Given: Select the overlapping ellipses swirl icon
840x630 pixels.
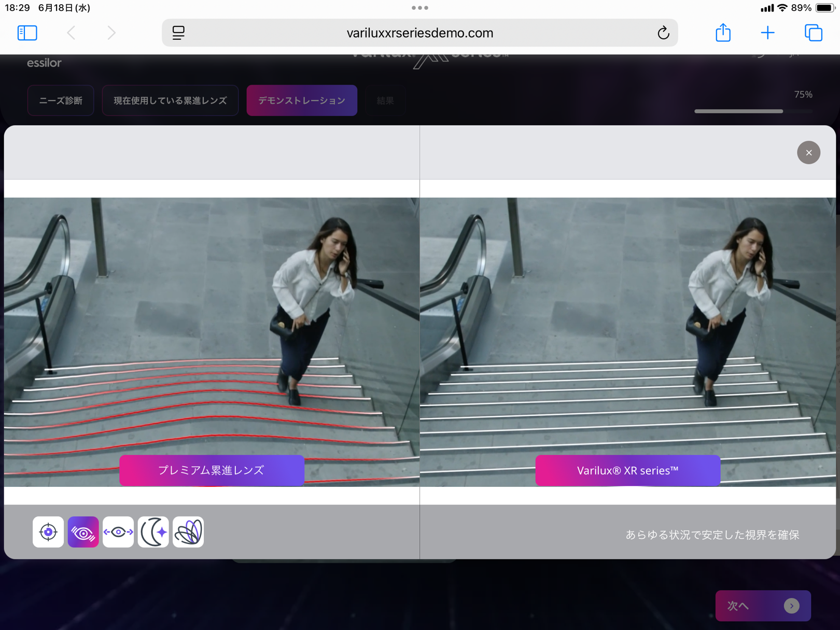Looking at the screenshot, I should 188,532.
